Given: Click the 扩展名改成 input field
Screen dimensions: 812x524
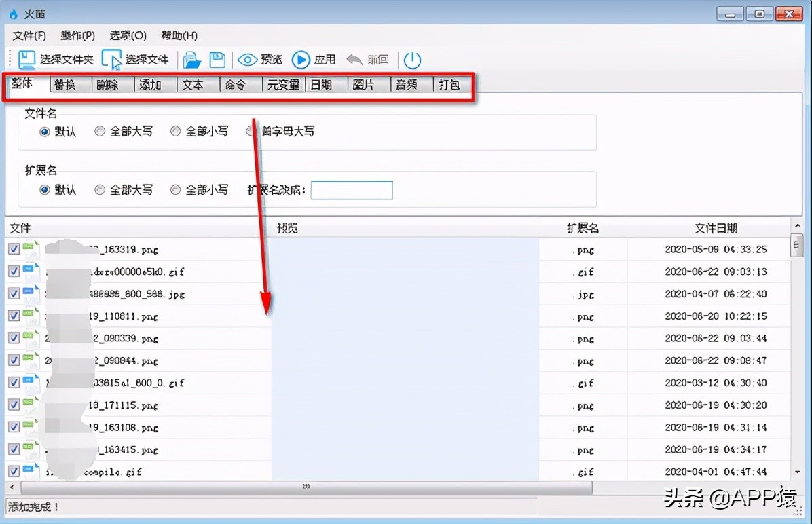Looking at the screenshot, I should point(352,190).
